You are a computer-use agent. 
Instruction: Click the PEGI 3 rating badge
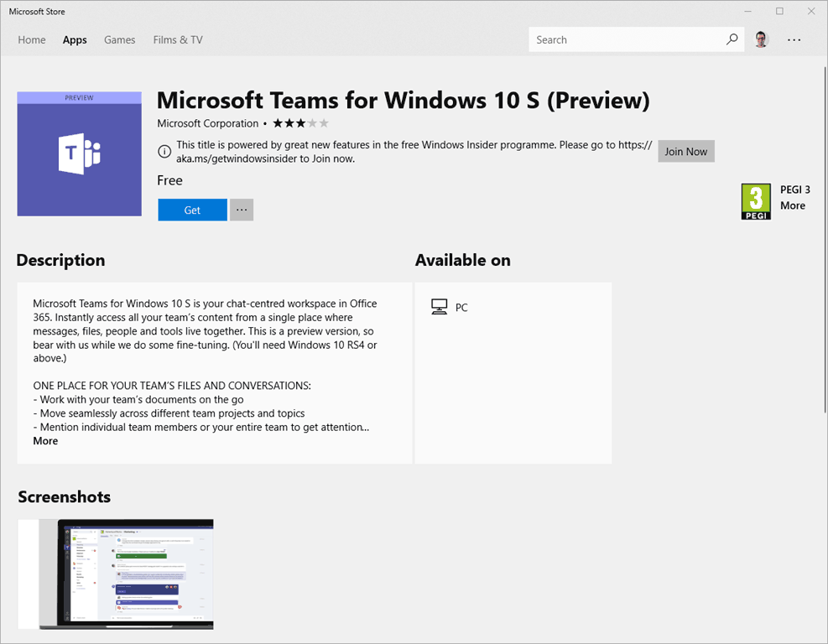tap(756, 201)
